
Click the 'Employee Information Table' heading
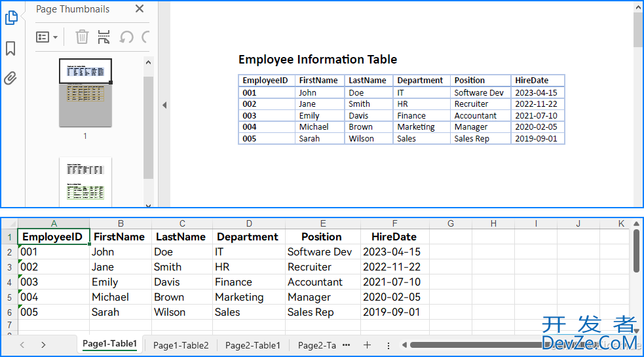318,60
